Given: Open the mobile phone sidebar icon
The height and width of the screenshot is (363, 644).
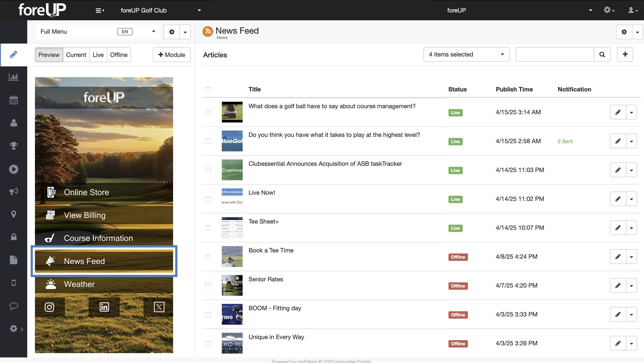Looking at the screenshot, I should [x=14, y=283].
